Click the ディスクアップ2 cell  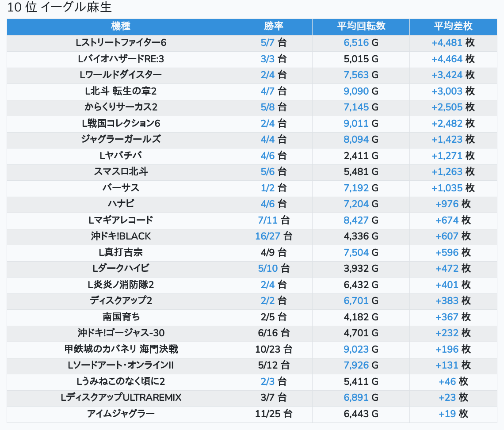point(121,301)
